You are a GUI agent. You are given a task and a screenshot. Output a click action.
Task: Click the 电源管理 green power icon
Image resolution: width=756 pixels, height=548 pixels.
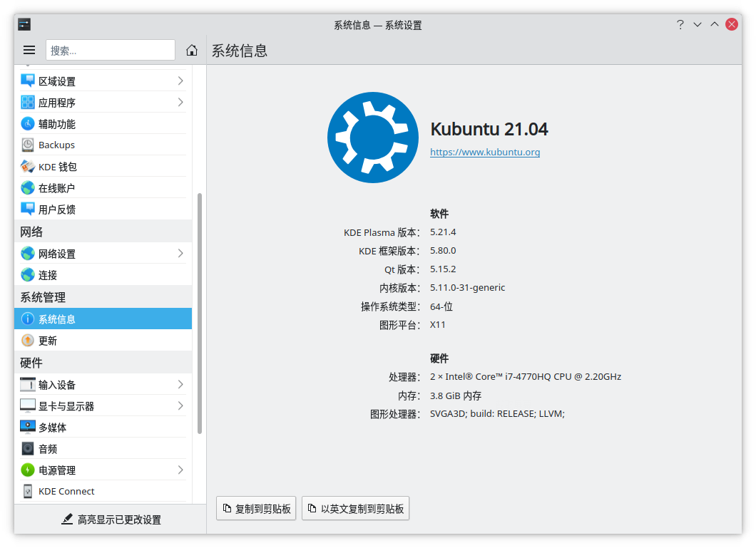click(x=28, y=470)
